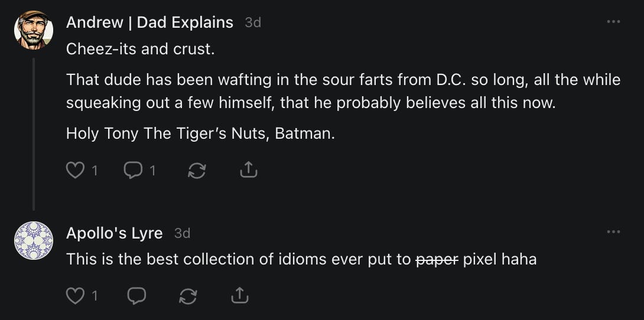Image resolution: width=644 pixels, height=320 pixels.
Task: Like Andrew's comment with the heart icon
Action: [x=75, y=171]
